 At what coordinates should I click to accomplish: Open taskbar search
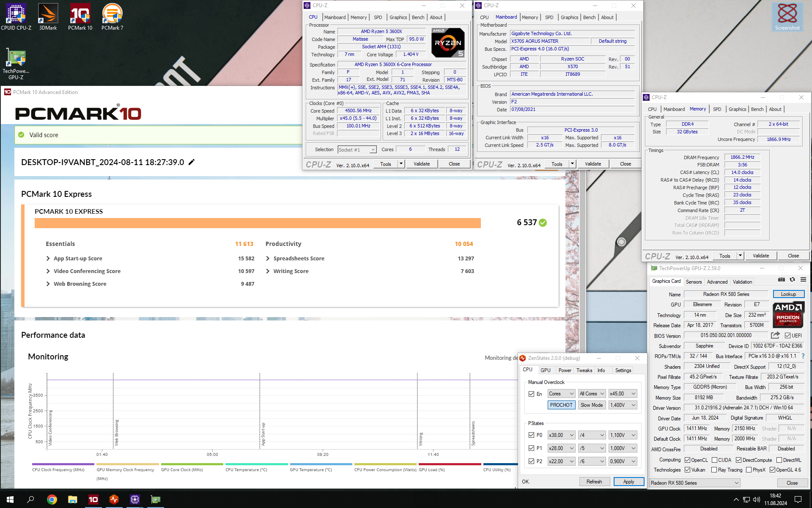pos(30,500)
